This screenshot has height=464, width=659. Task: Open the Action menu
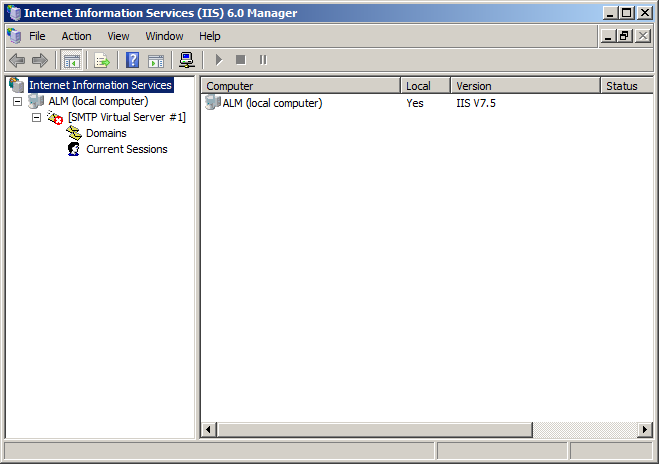[76, 36]
